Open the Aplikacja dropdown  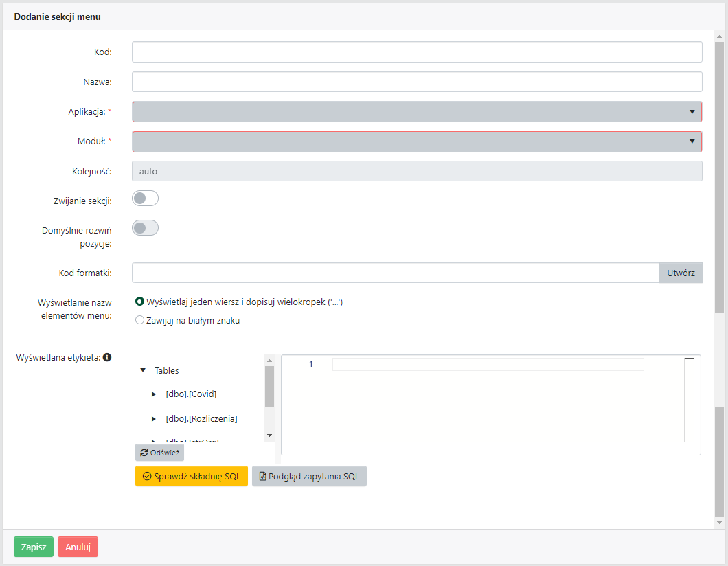coord(417,112)
